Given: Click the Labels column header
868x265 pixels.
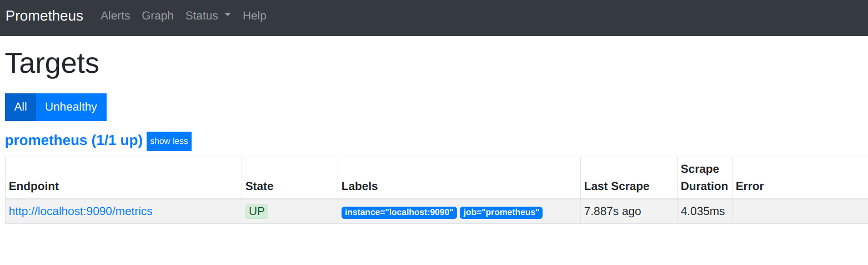Looking at the screenshot, I should pyautogui.click(x=359, y=186).
